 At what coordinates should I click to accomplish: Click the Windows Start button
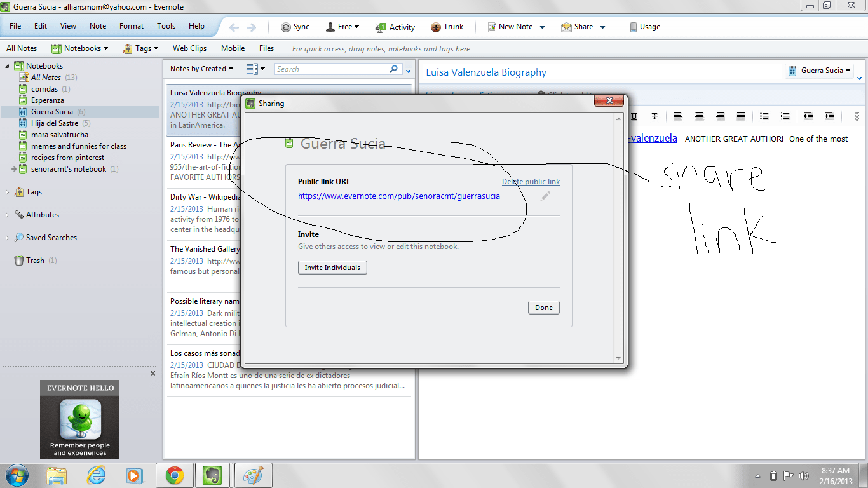[17, 475]
